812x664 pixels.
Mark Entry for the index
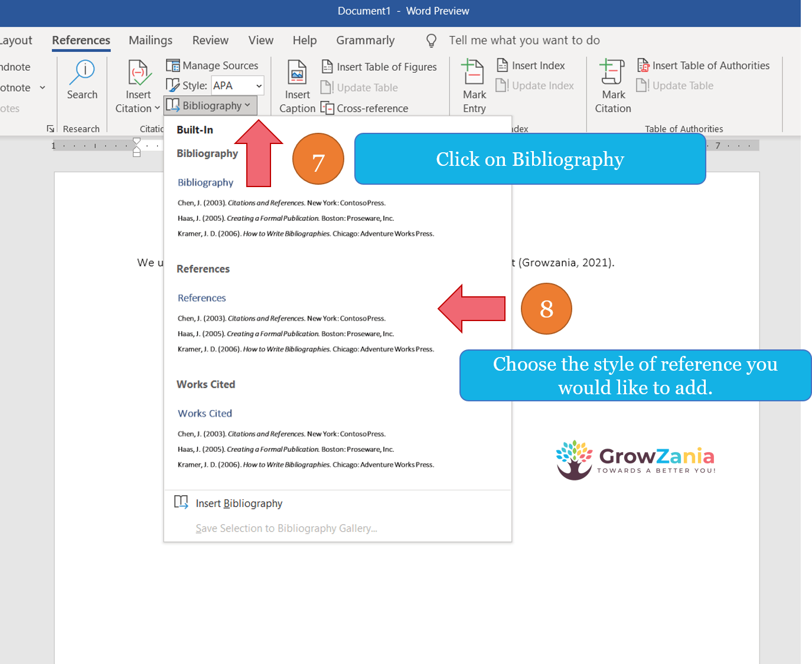coord(473,86)
